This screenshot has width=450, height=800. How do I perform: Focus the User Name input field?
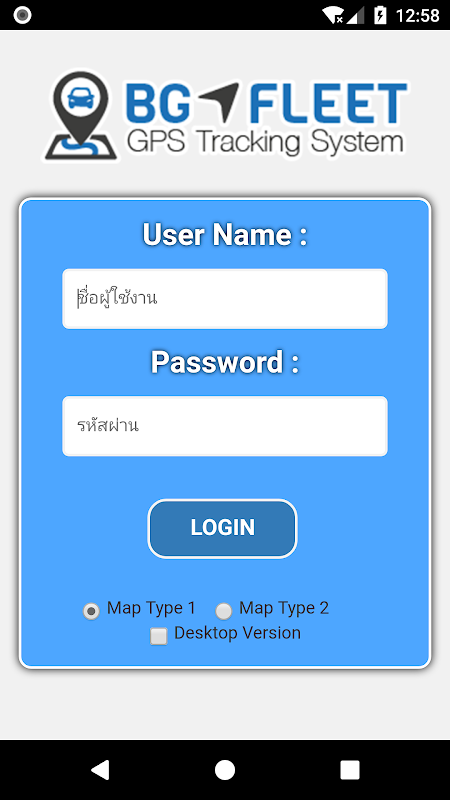click(x=225, y=298)
